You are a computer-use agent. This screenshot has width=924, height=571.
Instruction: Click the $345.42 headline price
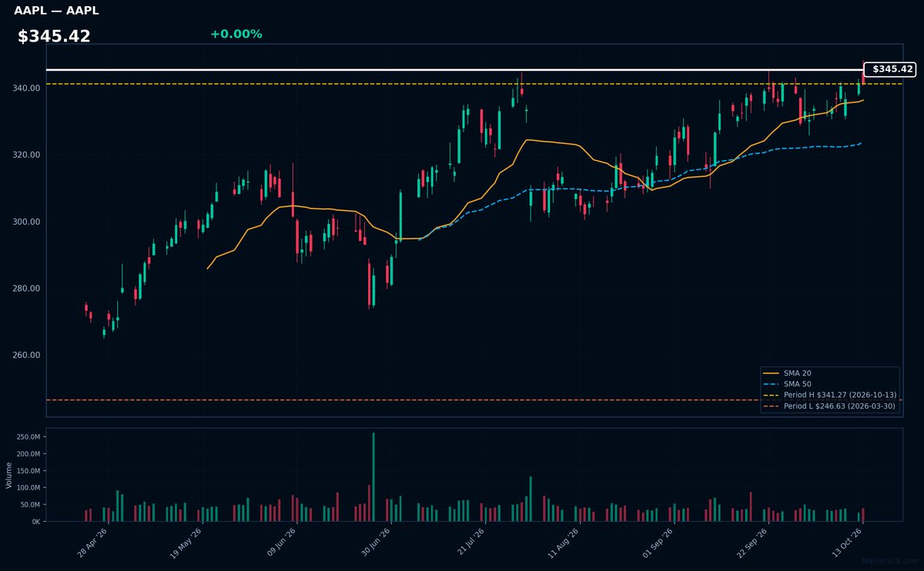pos(54,36)
